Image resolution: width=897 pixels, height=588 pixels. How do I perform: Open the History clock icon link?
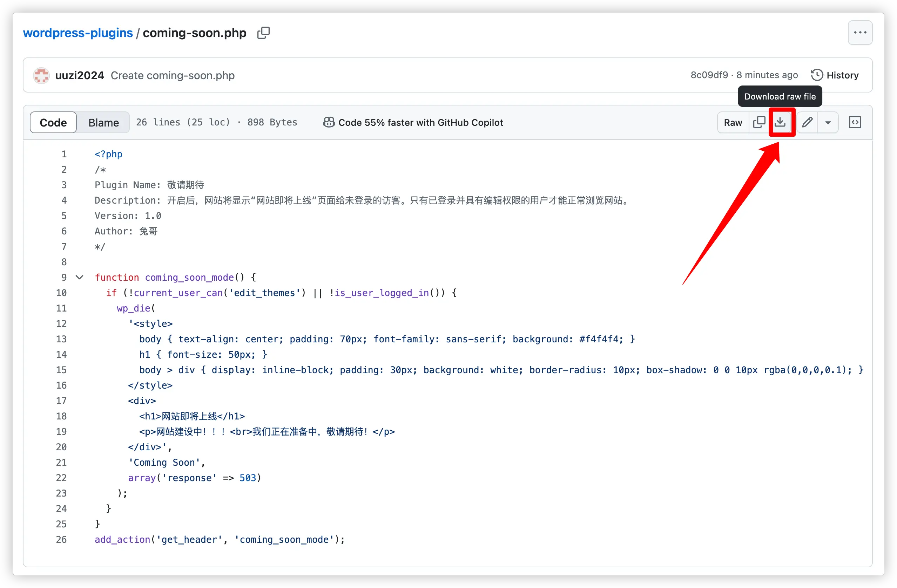click(x=835, y=75)
